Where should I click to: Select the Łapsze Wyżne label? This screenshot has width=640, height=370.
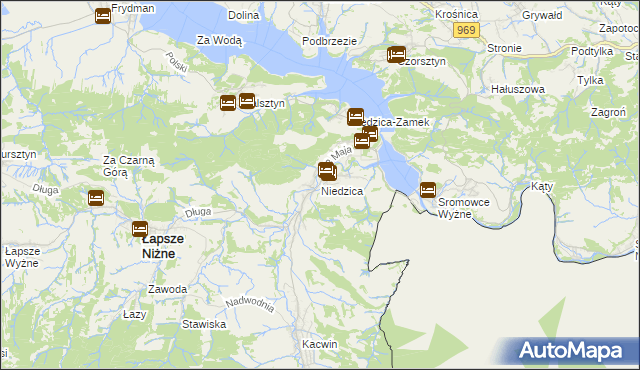click(x=22, y=257)
